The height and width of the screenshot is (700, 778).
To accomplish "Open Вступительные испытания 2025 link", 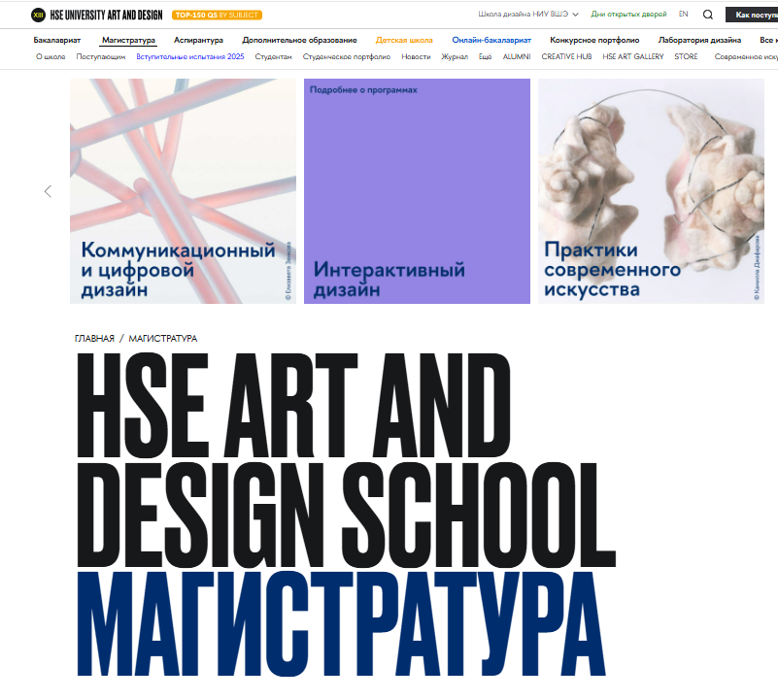I will pyautogui.click(x=190, y=57).
